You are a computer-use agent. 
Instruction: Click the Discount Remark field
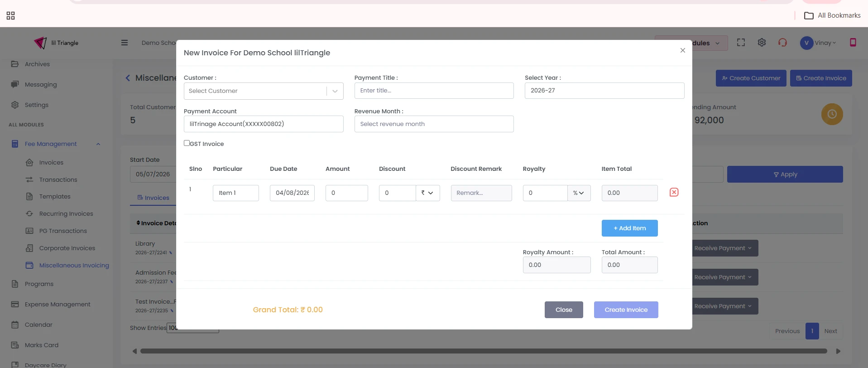coord(481,193)
